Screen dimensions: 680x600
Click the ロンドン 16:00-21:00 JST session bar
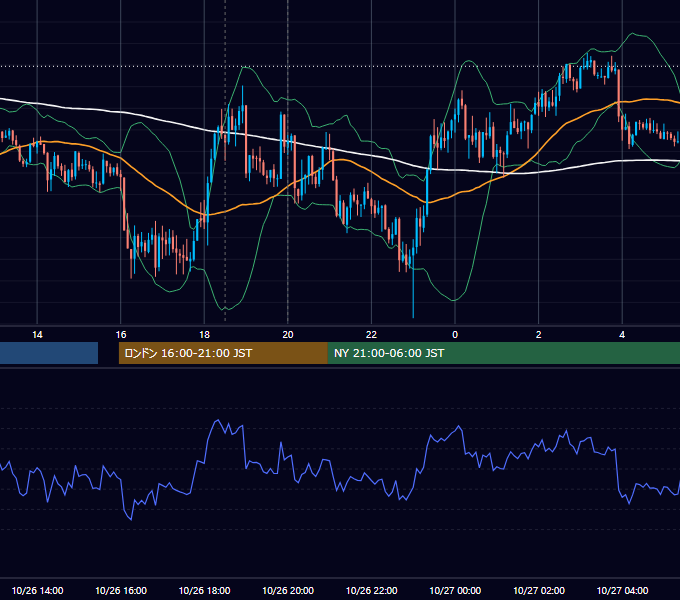point(223,353)
